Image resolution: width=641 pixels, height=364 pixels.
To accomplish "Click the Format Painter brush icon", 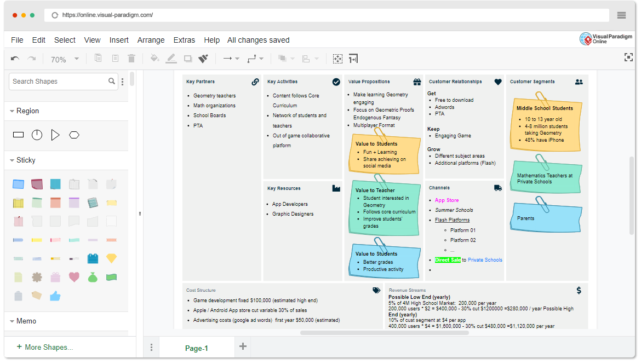I will (203, 59).
